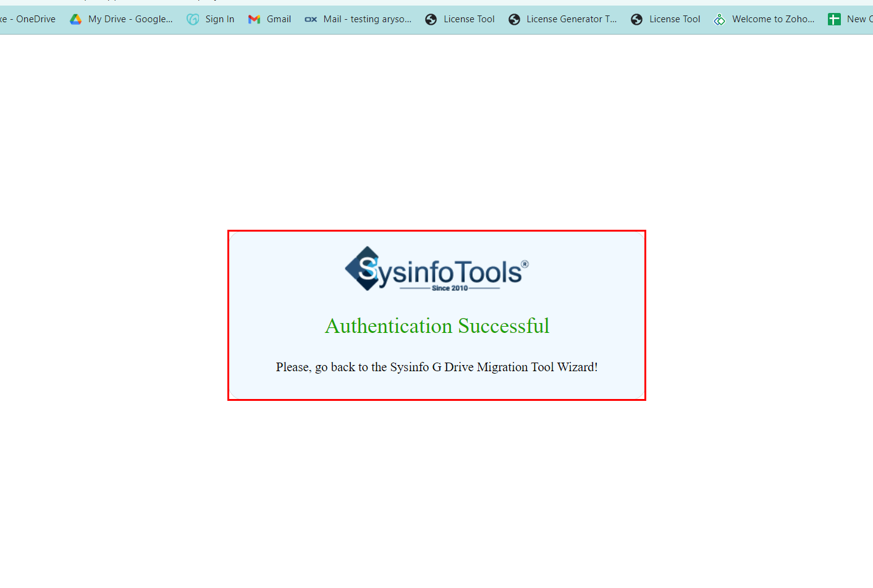Open License Tool bookmark just before License Generator
Image resolution: width=873 pixels, height=588 pixels.
pos(460,19)
